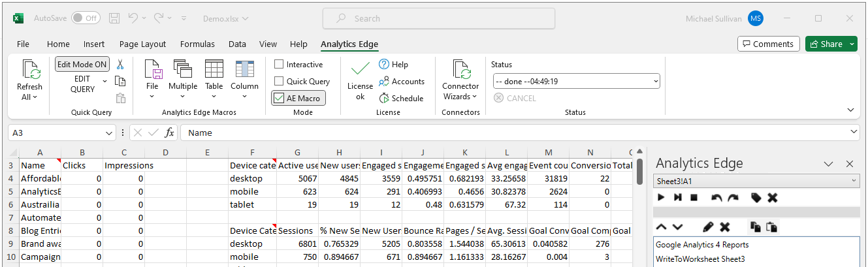
Task: Open the File tab
Action: coord(23,44)
